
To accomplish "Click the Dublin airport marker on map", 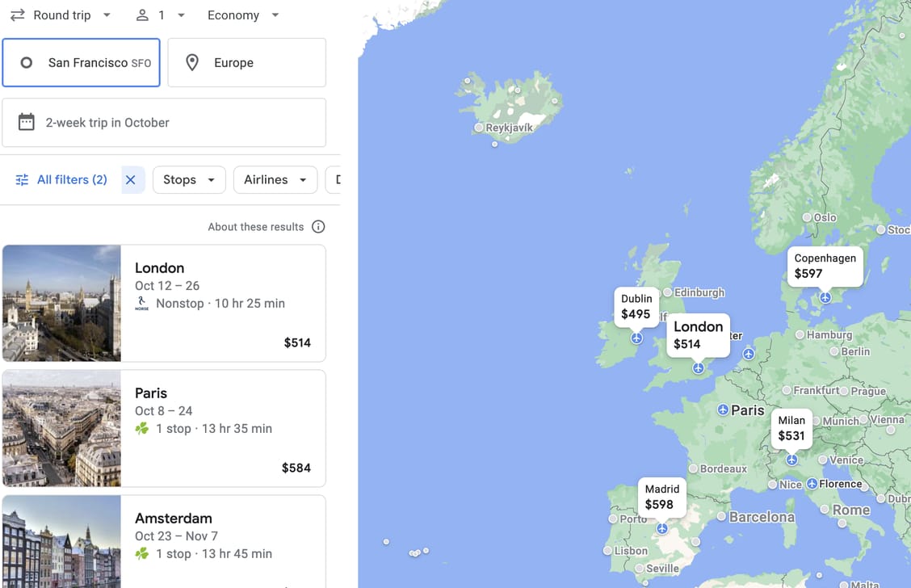I will coord(636,338).
